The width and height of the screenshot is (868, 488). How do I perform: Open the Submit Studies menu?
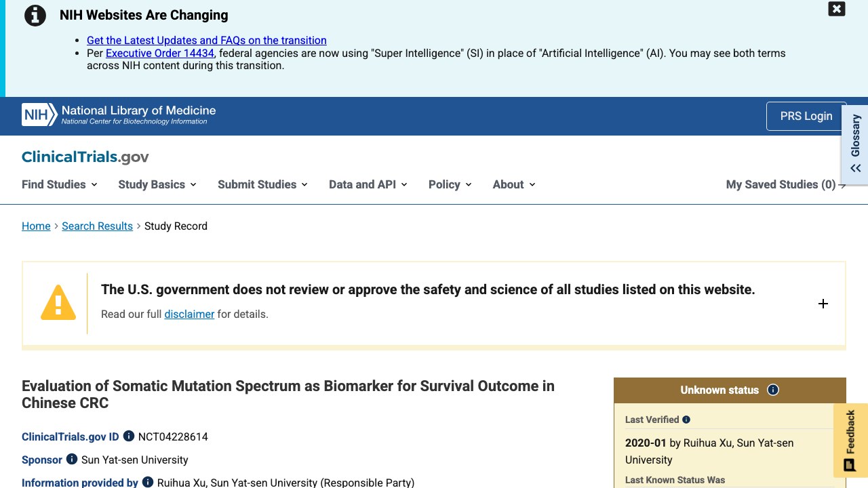click(262, 184)
